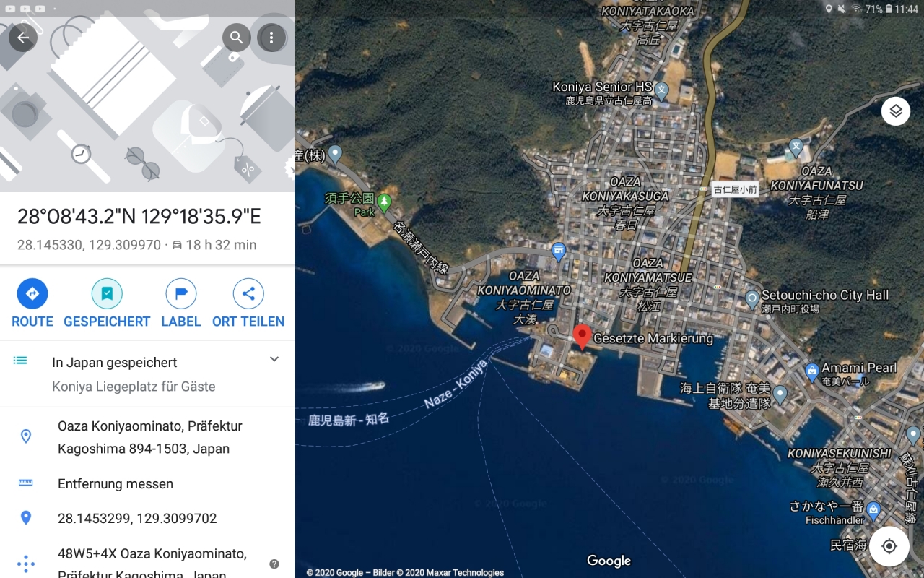Share the place via ORT TEILEN
This screenshot has width=924, height=578.
pyautogui.click(x=248, y=293)
